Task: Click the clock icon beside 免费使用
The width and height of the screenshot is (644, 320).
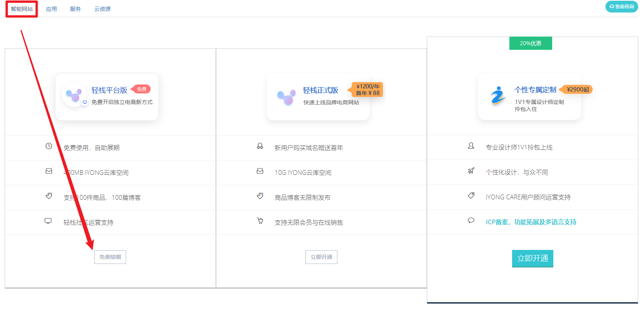Action: coord(49,146)
